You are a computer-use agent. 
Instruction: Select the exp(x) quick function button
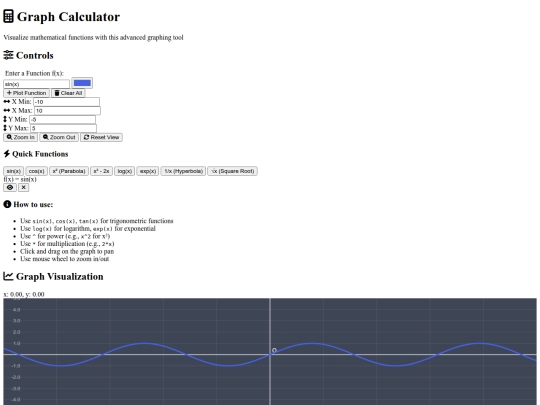(148, 171)
